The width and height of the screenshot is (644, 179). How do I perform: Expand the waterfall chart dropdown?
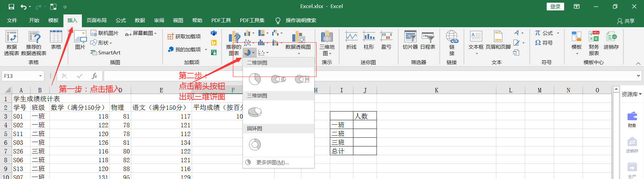click(x=281, y=33)
